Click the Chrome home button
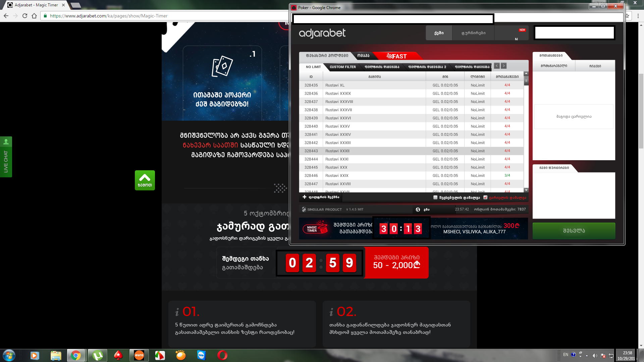 pyautogui.click(x=34, y=16)
